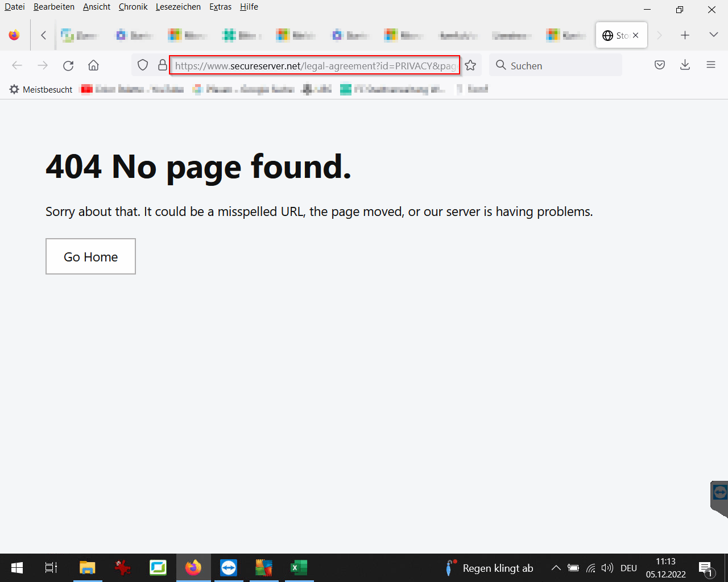Open TeamViewer from the taskbar
This screenshot has width=728, height=582.
[228, 568]
